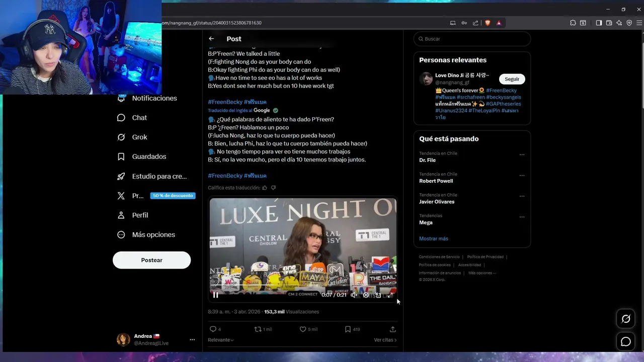Click the Buscar search field
The width and height of the screenshot is (644, 362).
472,39
